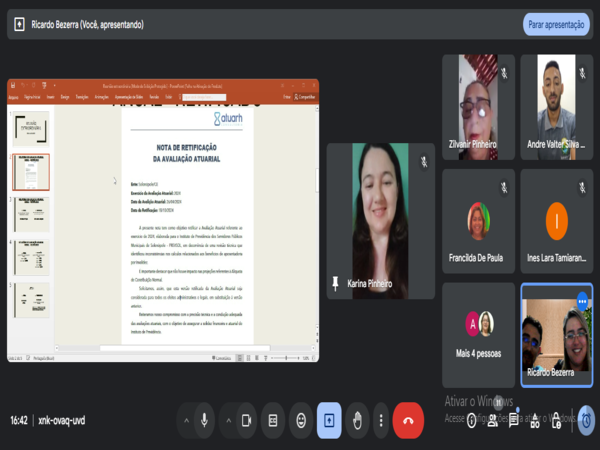Switch to Inserir ribbon tab
Image resolution: width=600 pixels, height=450 pixels.
coord(51,97)
